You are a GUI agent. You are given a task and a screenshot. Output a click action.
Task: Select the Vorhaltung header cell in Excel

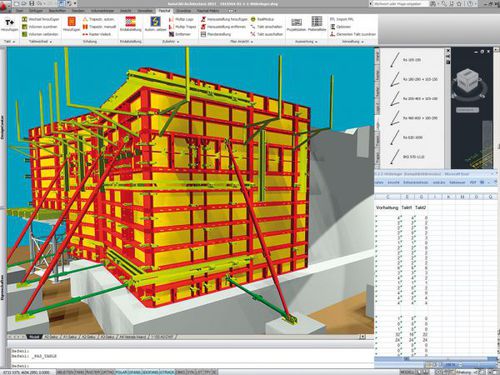click(387, 207)
